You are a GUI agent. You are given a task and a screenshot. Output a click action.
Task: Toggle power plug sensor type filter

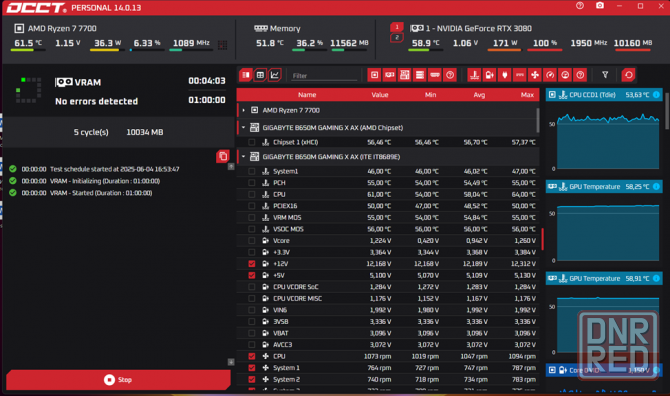pyautogui.click(x=505, y=75)
